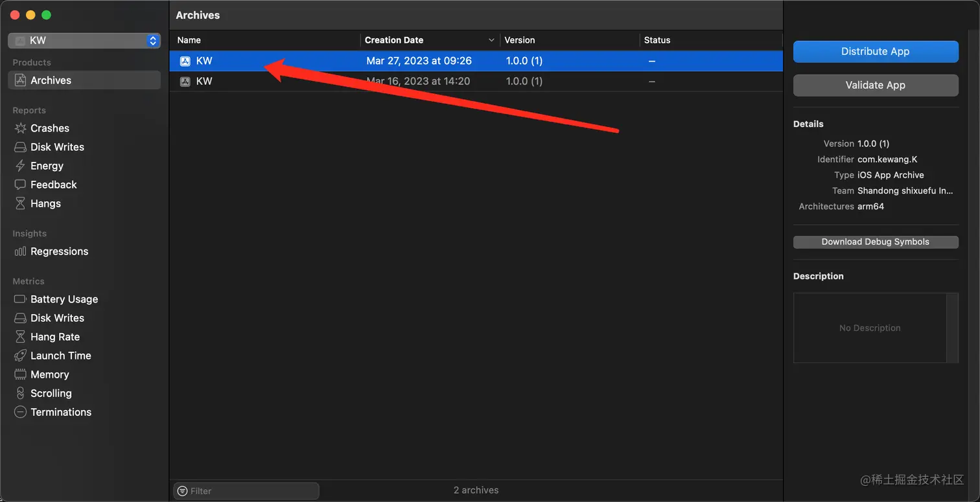Click version 1.0.0 (1) in Mar 16 row

pyautogui.click(x=524, y=81)
